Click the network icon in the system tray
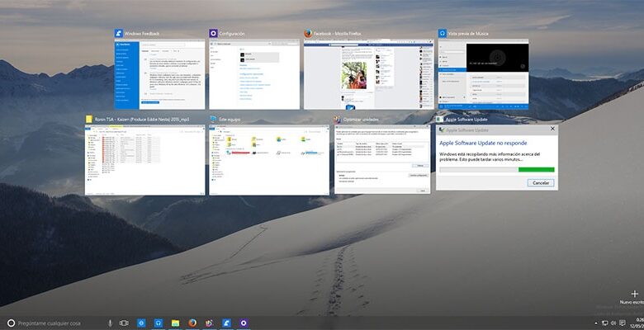 tap(605, 323)
